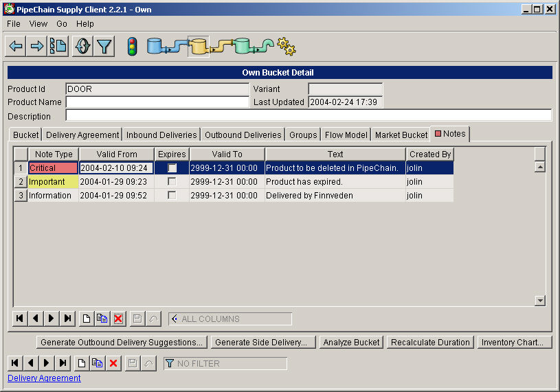
Task: Open the filter funnel in top toolbar
Action: 104,46
